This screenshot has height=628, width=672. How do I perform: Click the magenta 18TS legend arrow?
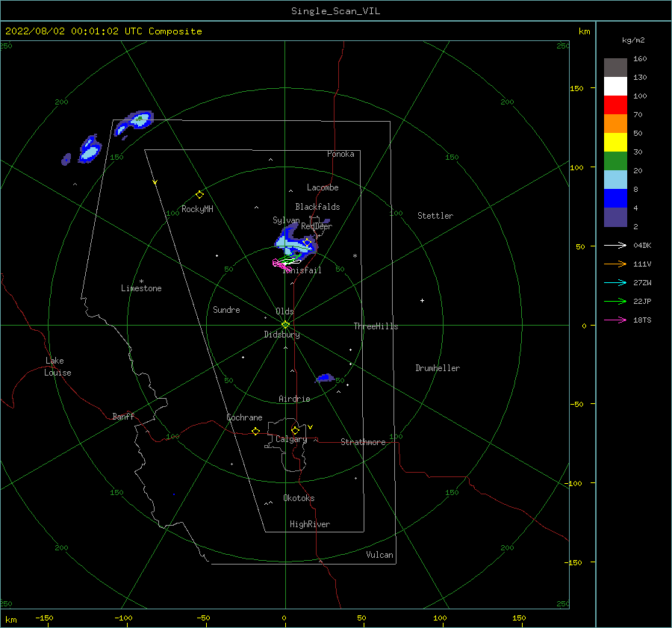coord(615,320)
